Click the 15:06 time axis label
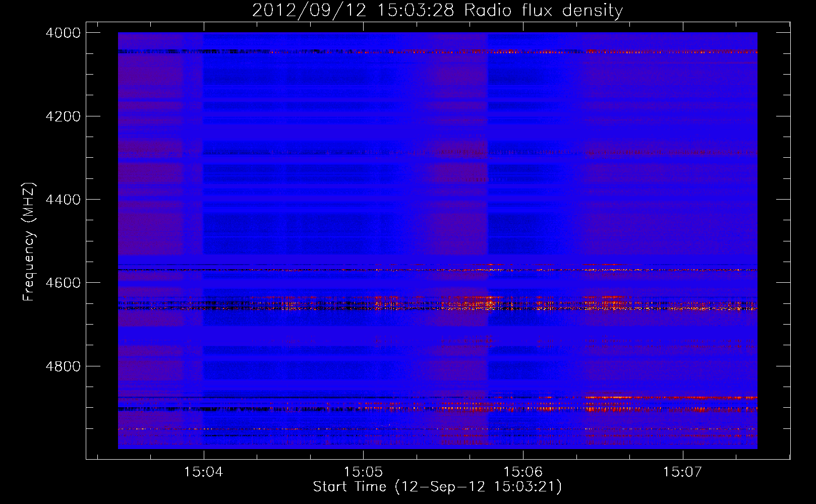The image size is (816, 504). 523,472
